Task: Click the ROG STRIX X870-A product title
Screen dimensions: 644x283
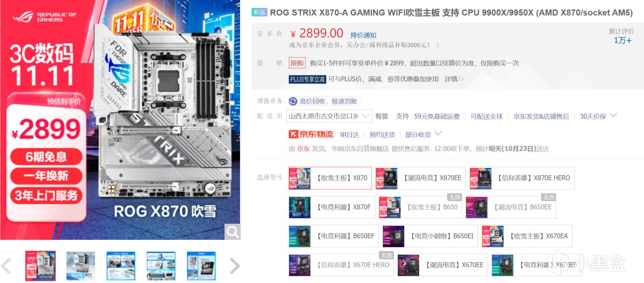Action: click(x=451, y=13)
